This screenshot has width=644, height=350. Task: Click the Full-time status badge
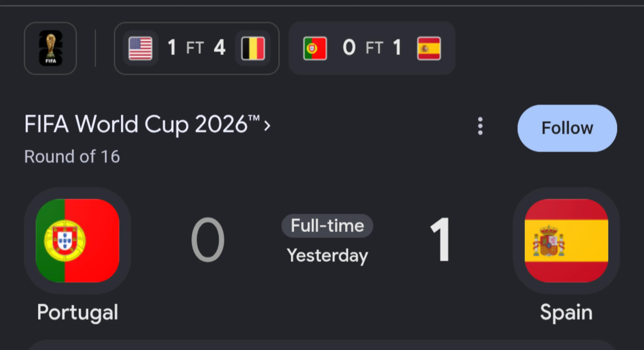[327, 225]
